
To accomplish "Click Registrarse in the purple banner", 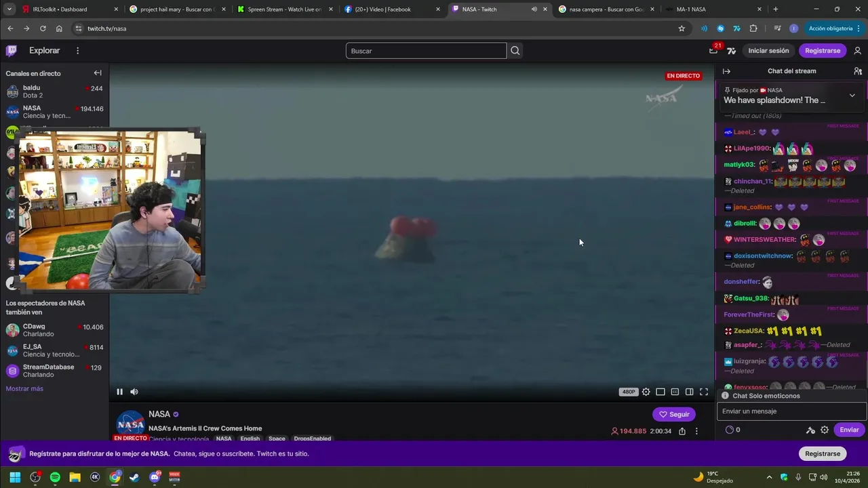I will [x=823, y=453].
